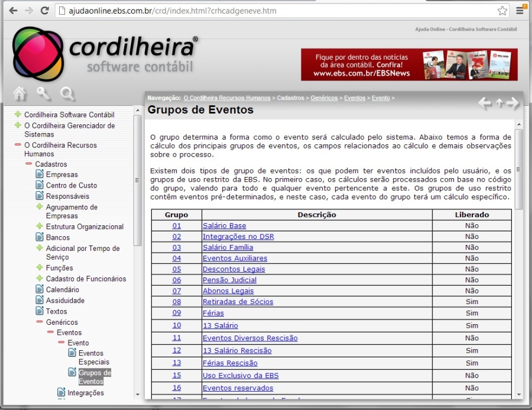The height and width of the screenshot is (410, 532).
Task: Open Assiduidade page icon
Action: (40, 300)
